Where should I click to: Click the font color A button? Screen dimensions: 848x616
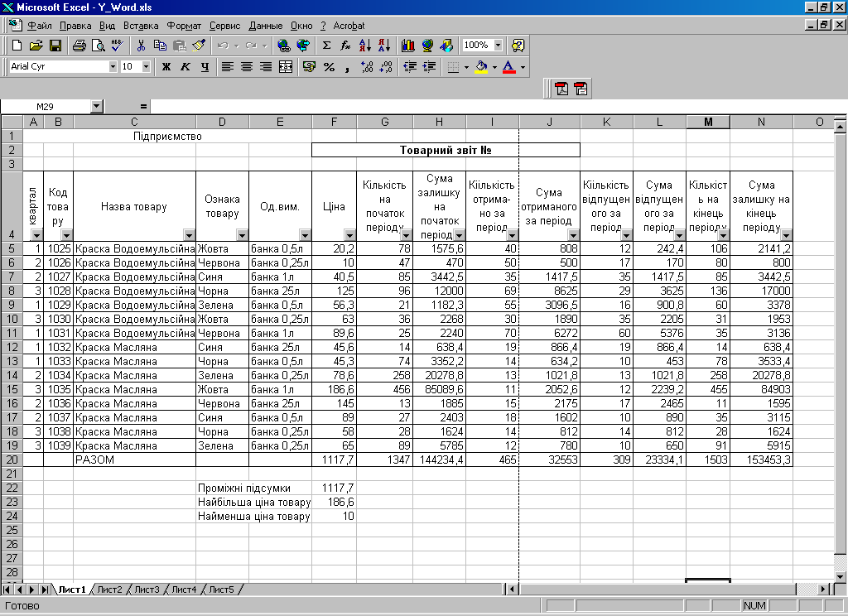click(x=508, y=67)
